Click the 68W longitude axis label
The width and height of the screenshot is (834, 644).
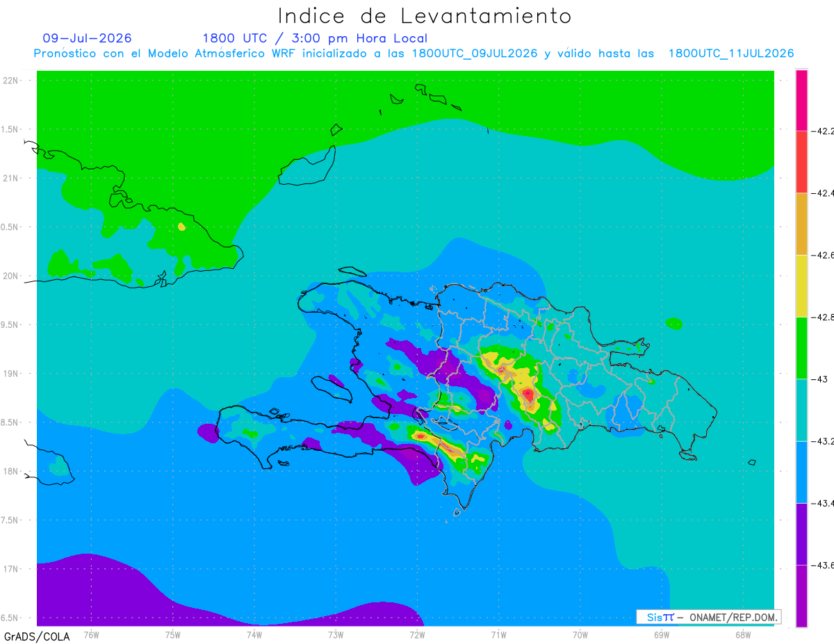point(743,634)
